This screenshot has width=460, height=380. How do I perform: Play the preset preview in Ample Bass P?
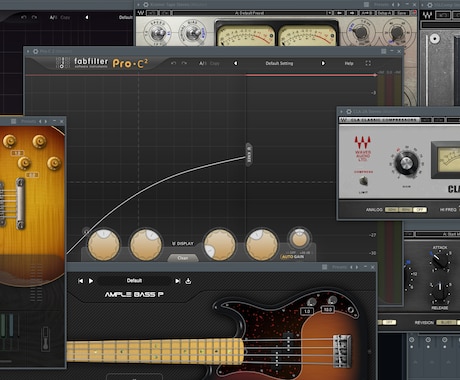pyautogui.click(x=91, y=281)
